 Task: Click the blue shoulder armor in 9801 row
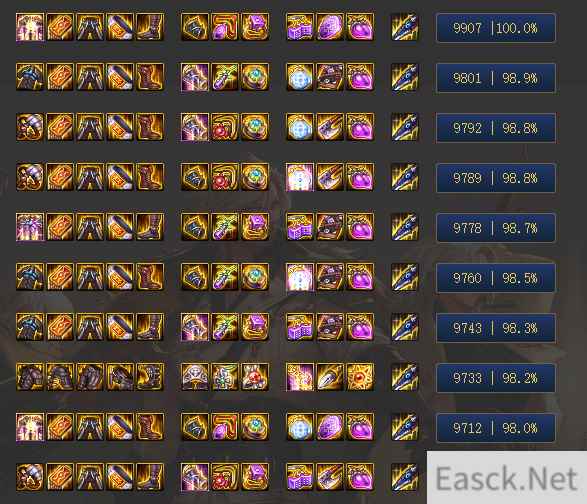30,77
